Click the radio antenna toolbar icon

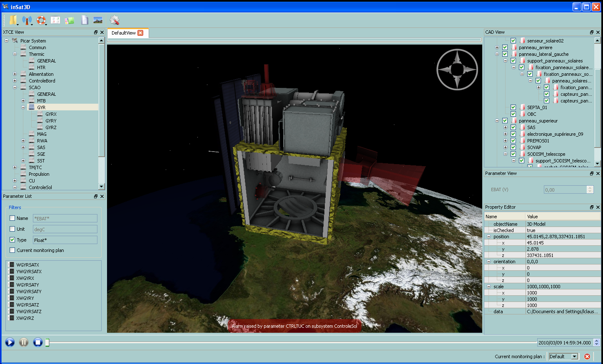[x=27, y=20]
